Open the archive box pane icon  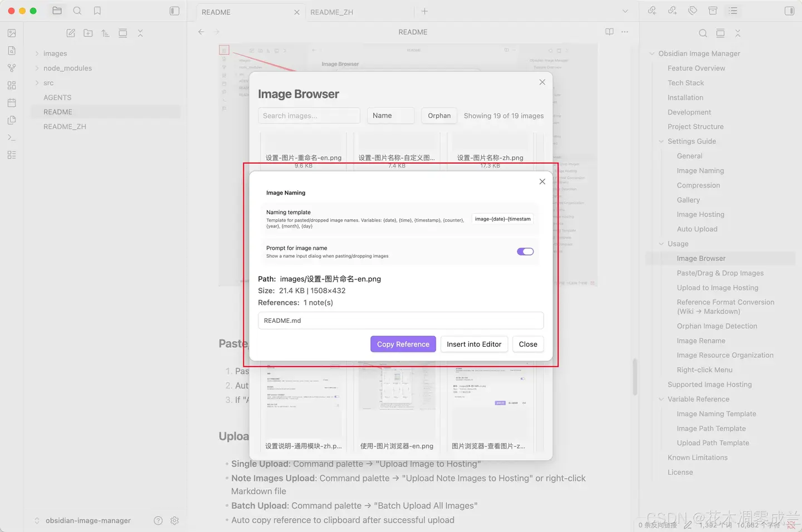click(713, 11)
